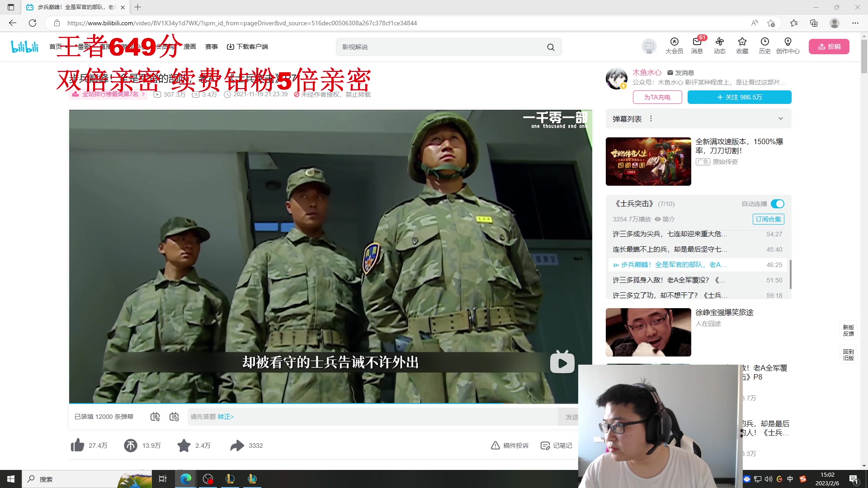Click 木鱼水心 uploader avatar
868x488 pixels.
click(x=616, y=79)
